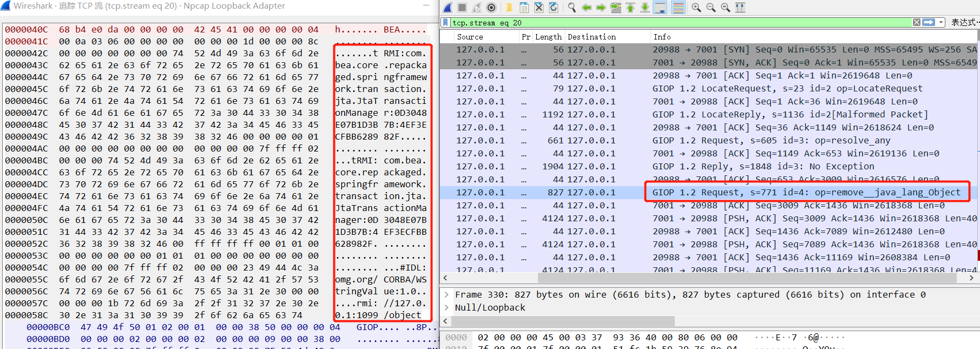Open capture options gear icon
980x349 pixels.
[491, 8]
